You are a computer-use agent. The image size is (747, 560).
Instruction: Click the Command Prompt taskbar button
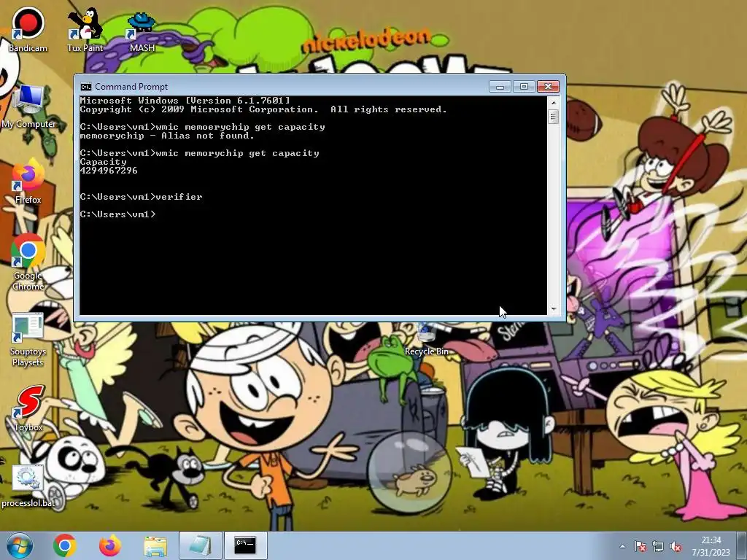245,545
